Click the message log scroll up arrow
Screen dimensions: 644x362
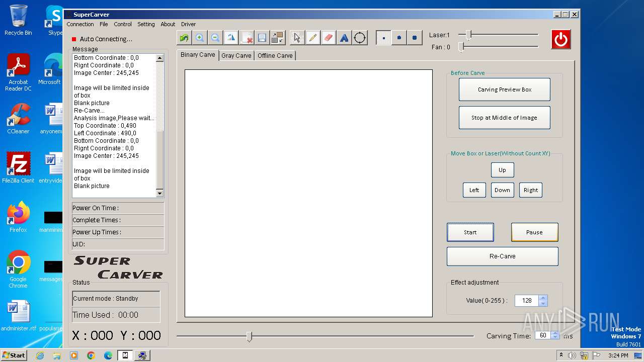click(160, 58)
